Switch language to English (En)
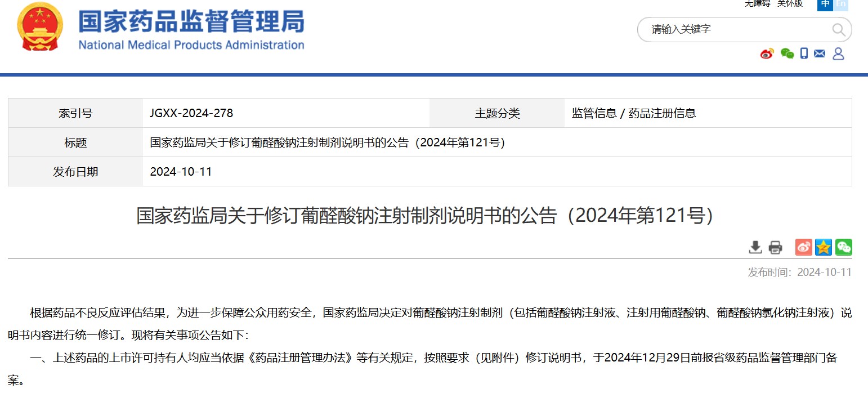Viewport: 868px width, 393px height. pos(841,4)
